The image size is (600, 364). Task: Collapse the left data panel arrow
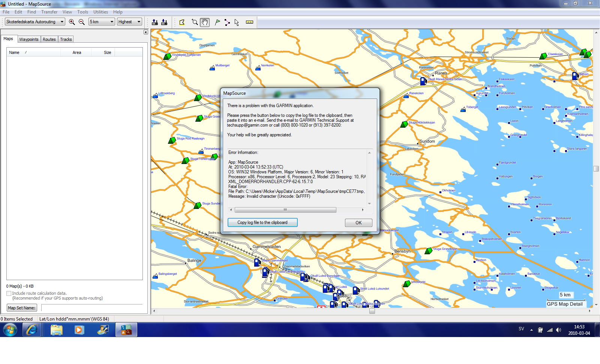pos(146,32)
